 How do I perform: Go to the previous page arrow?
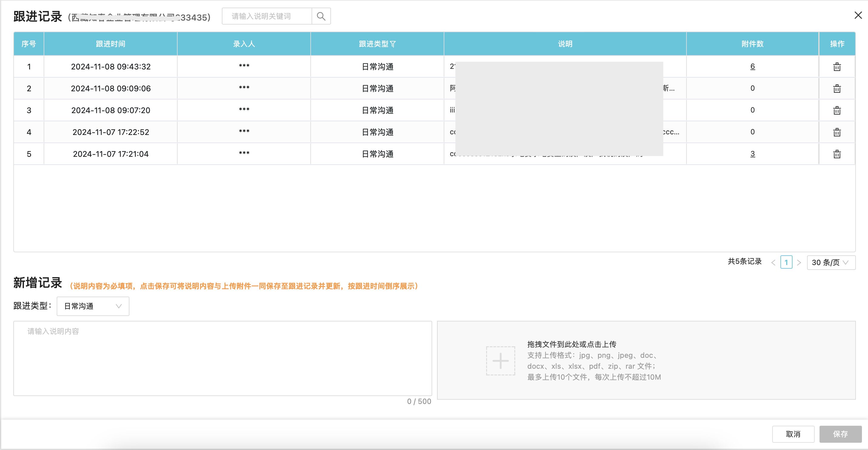[x=773, y=263]
